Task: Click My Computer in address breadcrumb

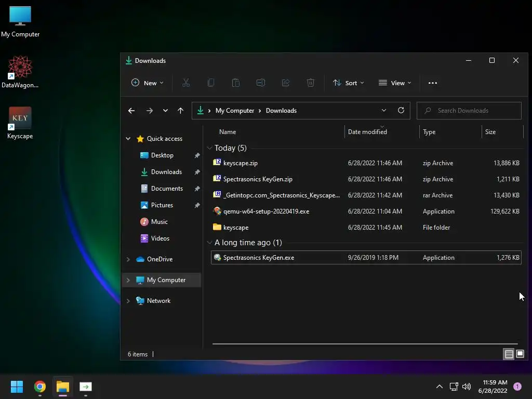Action: click(235, 111)
